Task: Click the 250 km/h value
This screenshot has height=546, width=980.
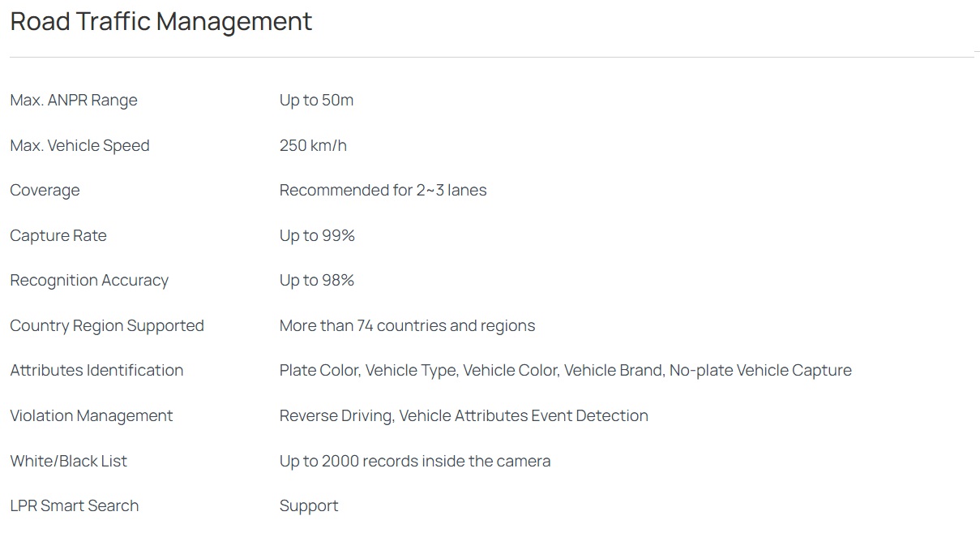Action: [313, 146]
